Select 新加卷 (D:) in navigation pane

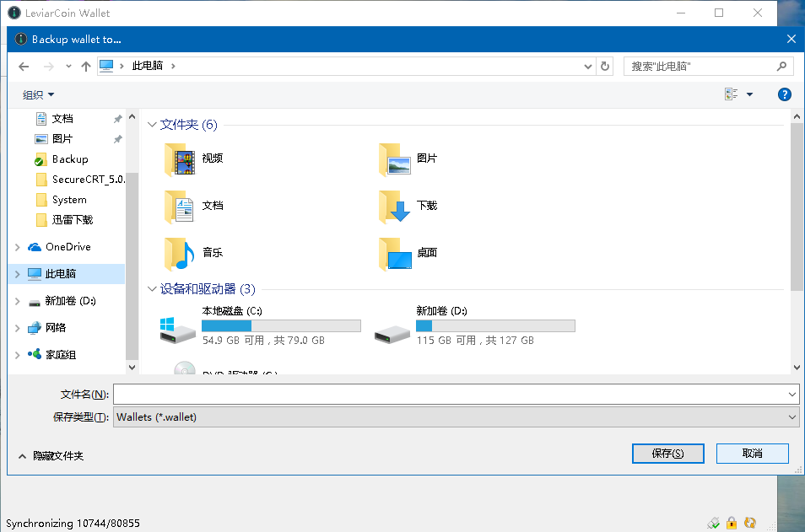(x=70, y=301)
